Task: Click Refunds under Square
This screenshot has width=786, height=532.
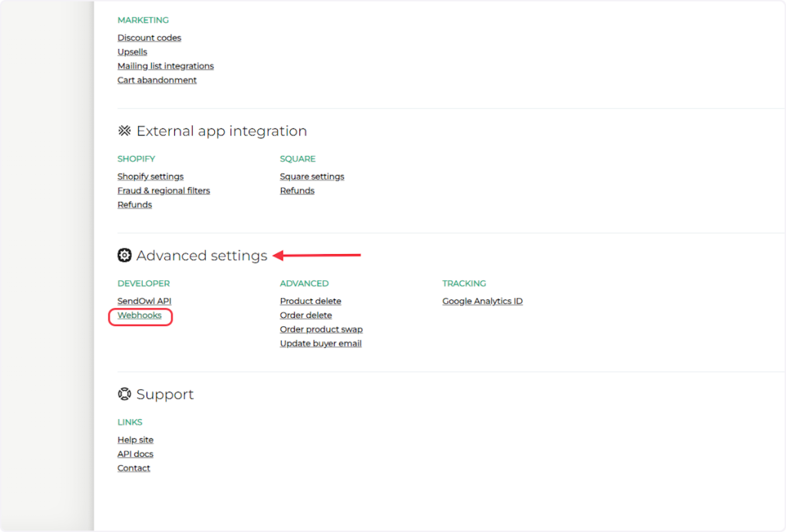Action: coord(297,190)
